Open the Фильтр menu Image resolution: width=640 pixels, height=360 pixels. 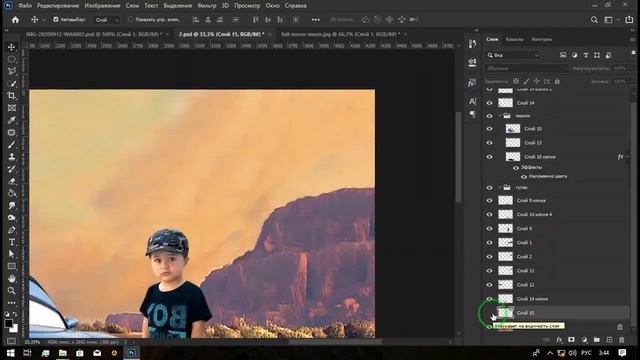207,6
